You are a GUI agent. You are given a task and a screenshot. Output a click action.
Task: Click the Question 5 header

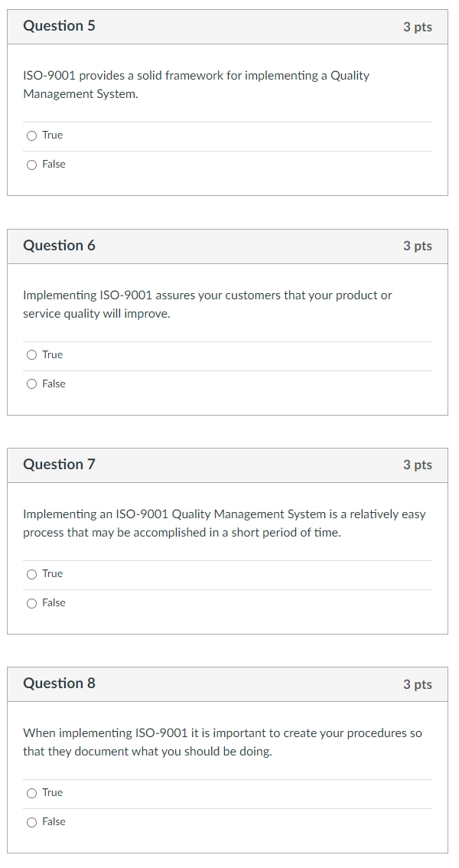coord(60,25)
